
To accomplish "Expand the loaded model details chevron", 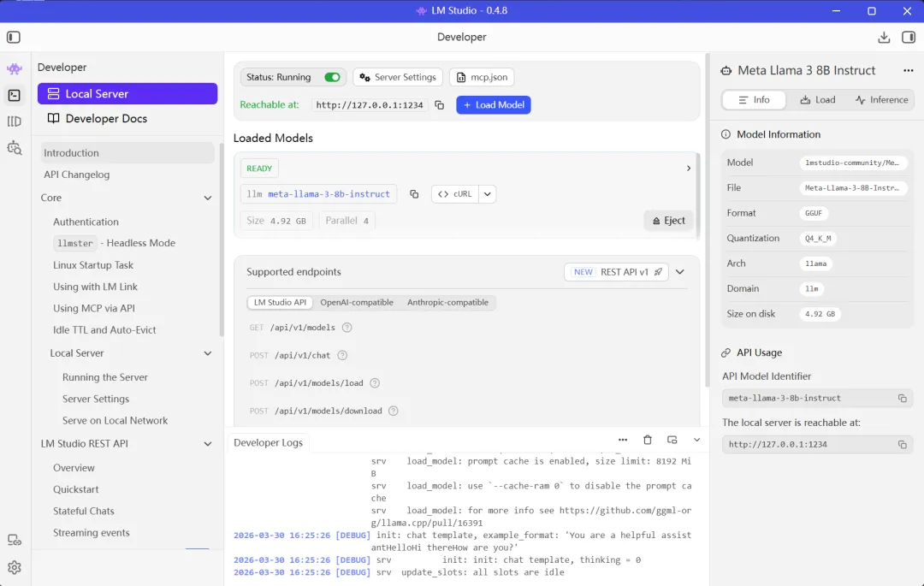I will [688, 169].
